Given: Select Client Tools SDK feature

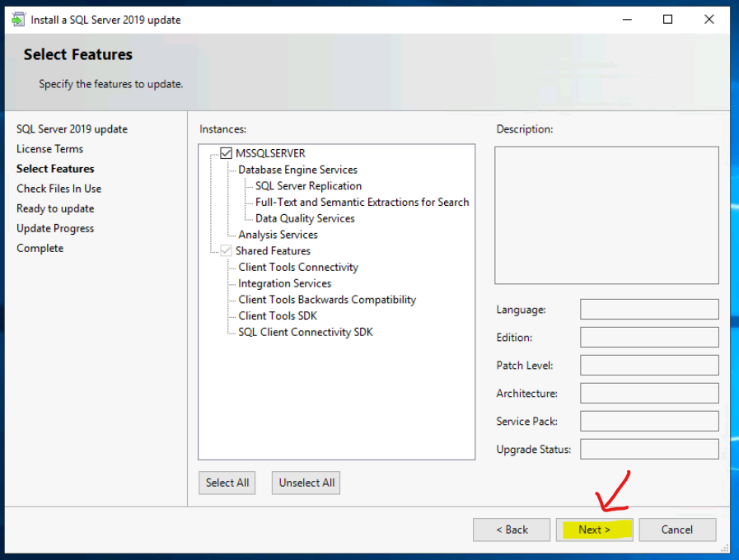Looking at the screenshot, I should click(x=277, y=316).
